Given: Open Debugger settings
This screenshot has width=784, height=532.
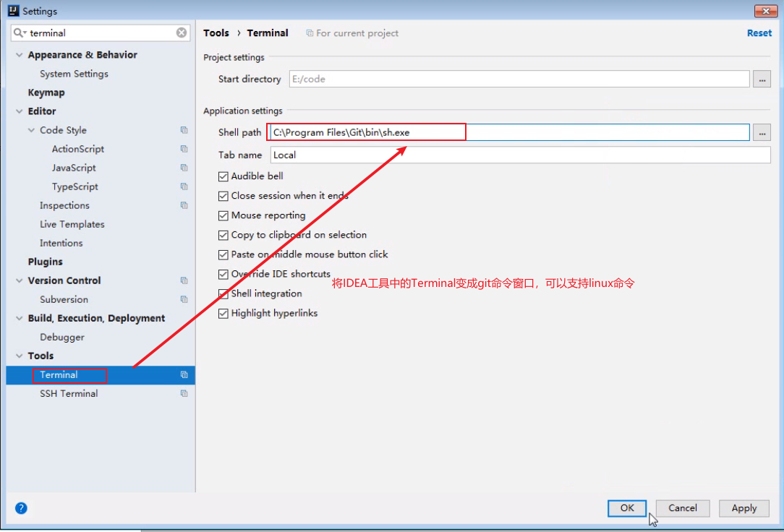Looking at the screenshot, I should (62, 337).
